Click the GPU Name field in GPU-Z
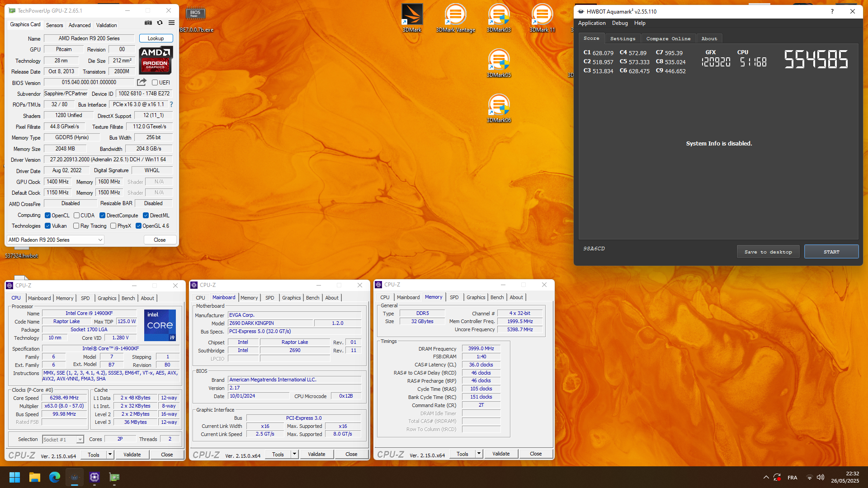 click(x=89, y=38)
